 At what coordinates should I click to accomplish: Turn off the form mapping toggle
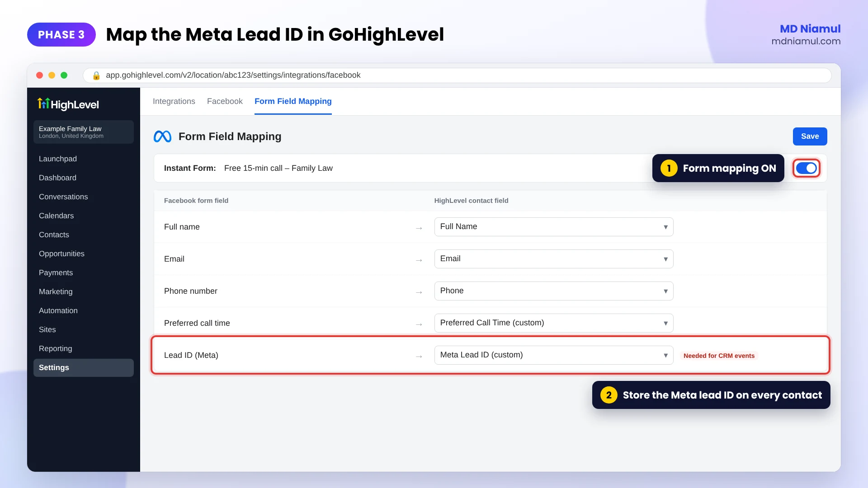tap(807, 168)
